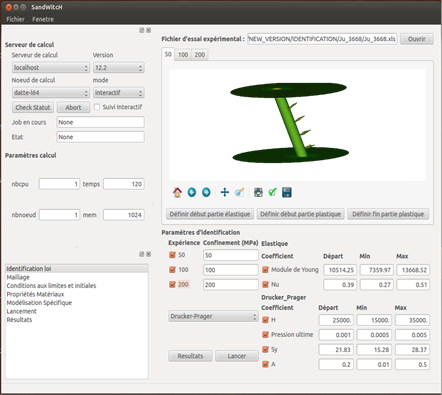Activate the pan cross-arrows tool
Screen dimensions: 442x395
225,192
